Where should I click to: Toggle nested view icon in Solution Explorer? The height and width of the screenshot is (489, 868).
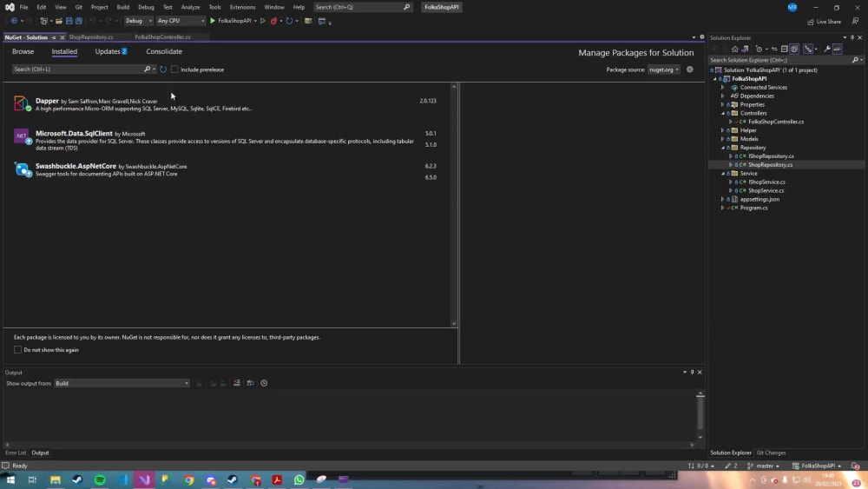point(808,49)
